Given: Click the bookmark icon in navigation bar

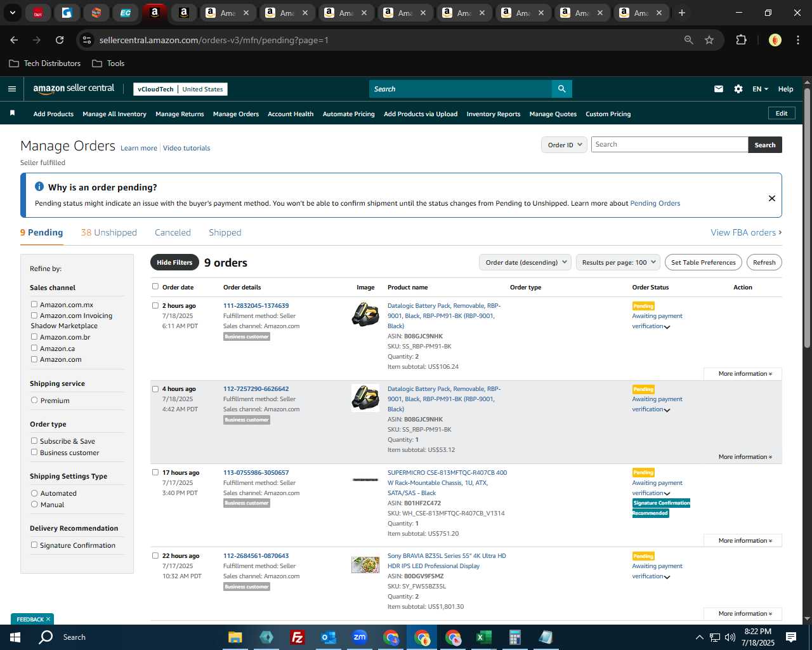Looking at the screenshot, I should click(12, 113).
